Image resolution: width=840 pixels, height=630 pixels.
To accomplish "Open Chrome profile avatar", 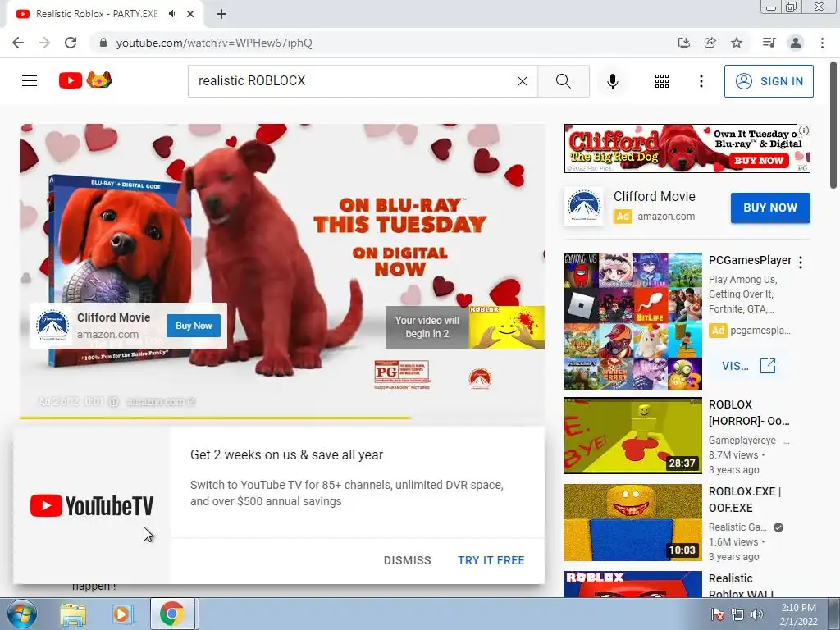I will click(x=796, y=43).
